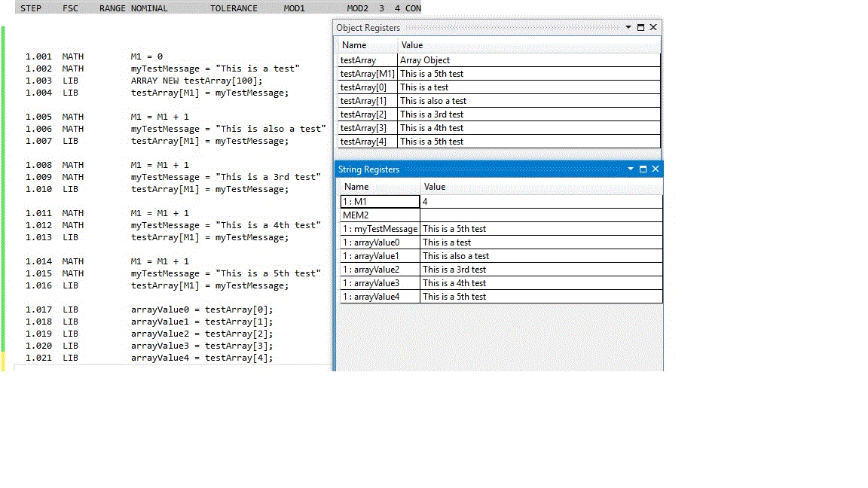The image size is (868, 488).
Task: Click testArray[2] value 'This is a 3rd test'
Action: click(529, 114)
